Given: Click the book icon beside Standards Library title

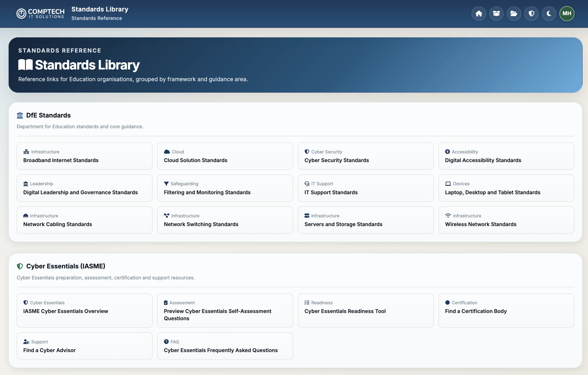Looking at the screenshot, I should (25, 65).
